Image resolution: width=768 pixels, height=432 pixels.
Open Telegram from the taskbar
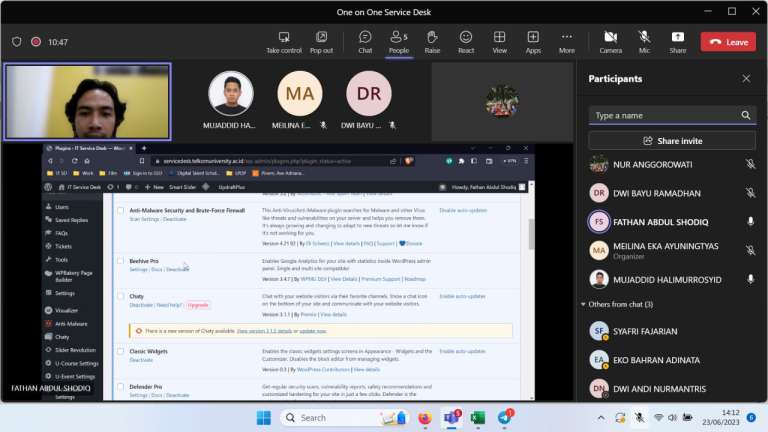point(504,417)
